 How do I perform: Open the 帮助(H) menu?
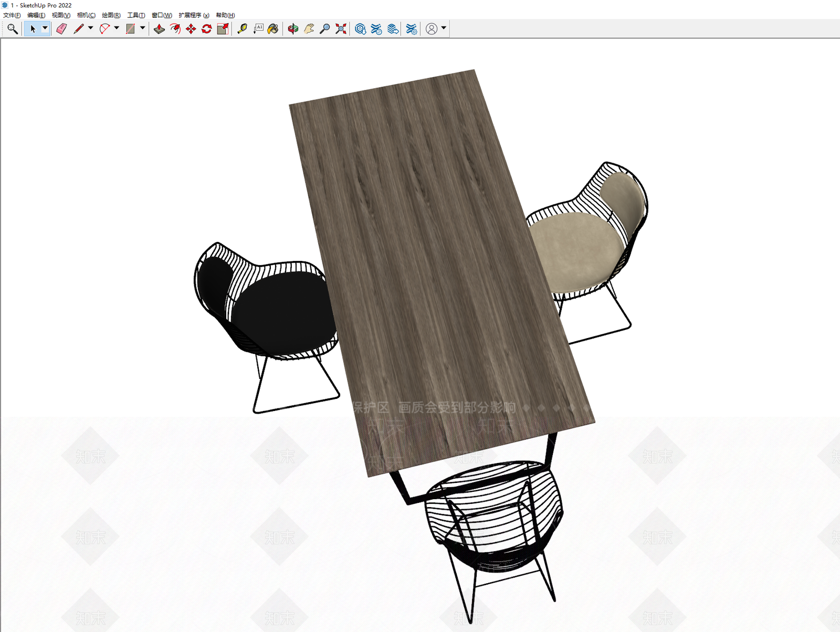click(x=225, y=15)
